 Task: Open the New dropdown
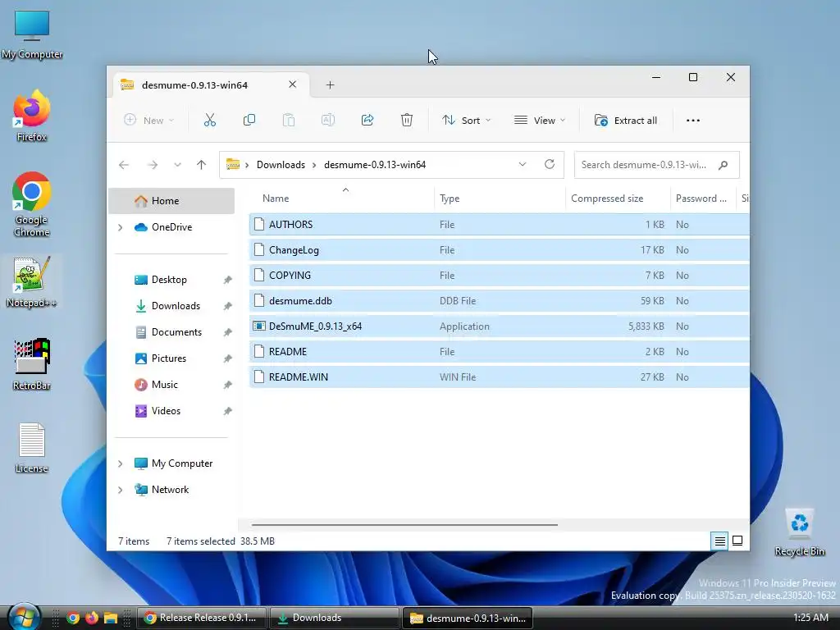point(148,121)
